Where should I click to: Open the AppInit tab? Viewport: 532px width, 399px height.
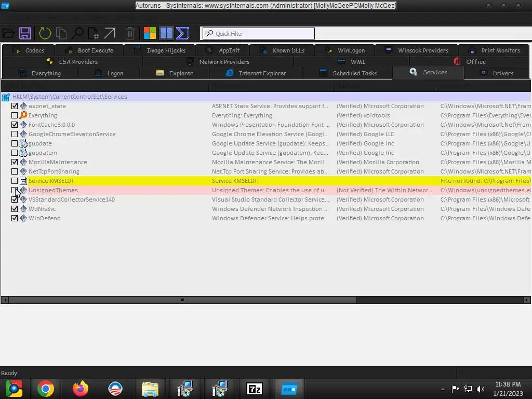pos(222,50)
